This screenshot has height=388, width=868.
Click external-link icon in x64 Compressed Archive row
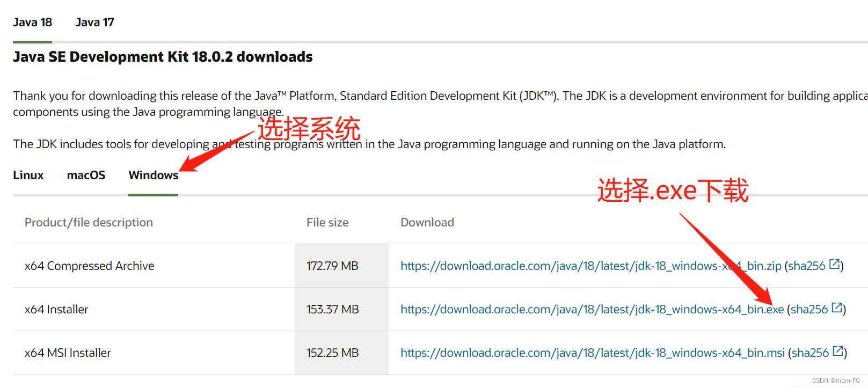835,264
